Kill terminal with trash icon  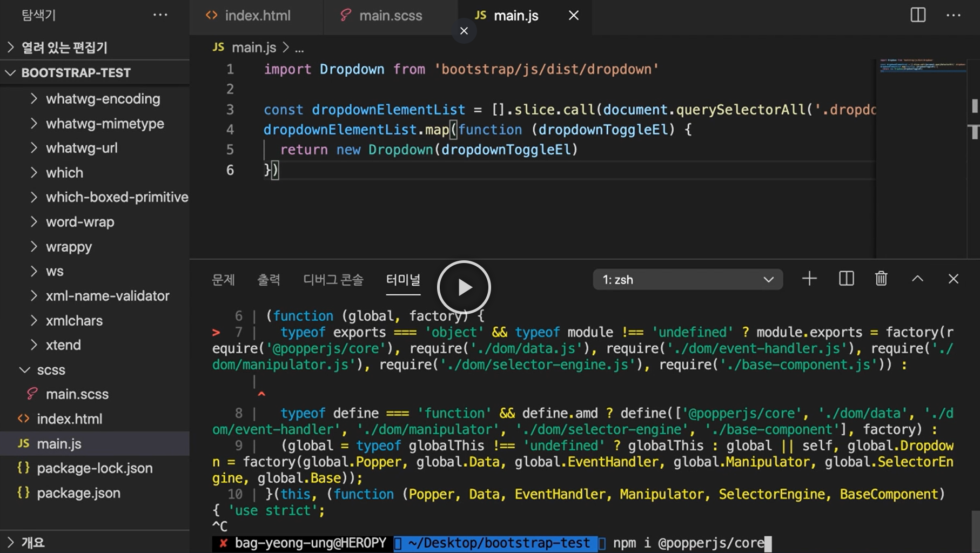click(x=881, y=279)
